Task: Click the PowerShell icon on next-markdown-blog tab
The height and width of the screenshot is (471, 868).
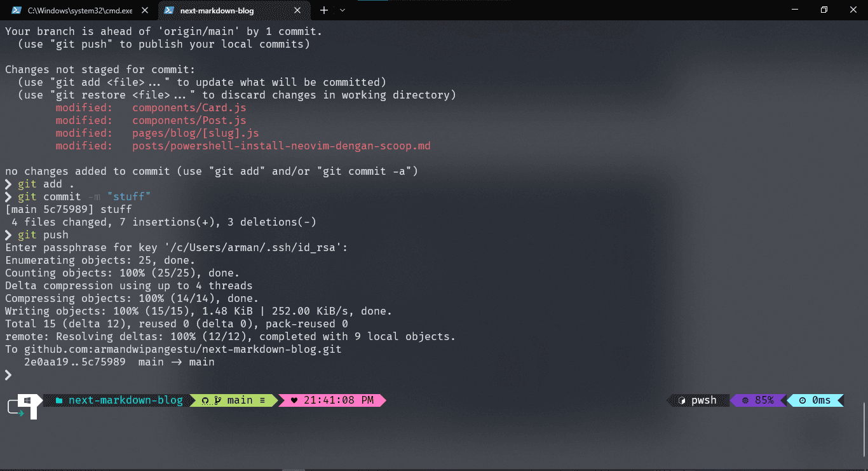Action: pyautogui.click(x=169, y=10)
